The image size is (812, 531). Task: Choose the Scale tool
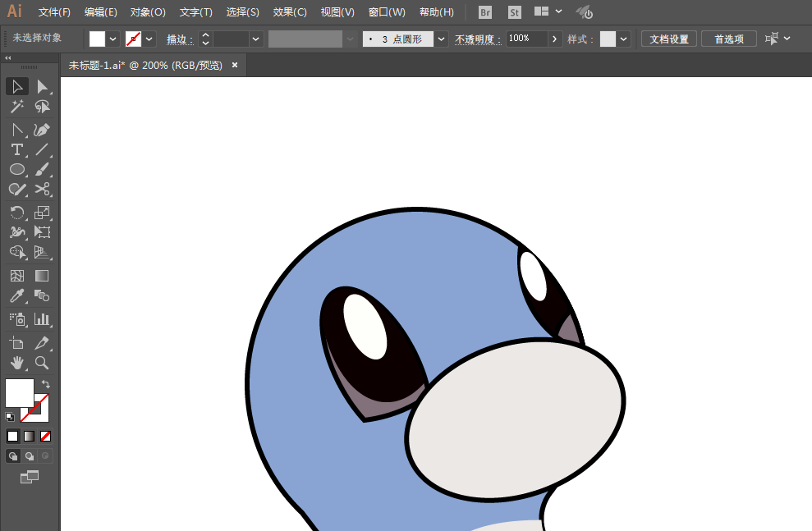[x=42, y=213]
